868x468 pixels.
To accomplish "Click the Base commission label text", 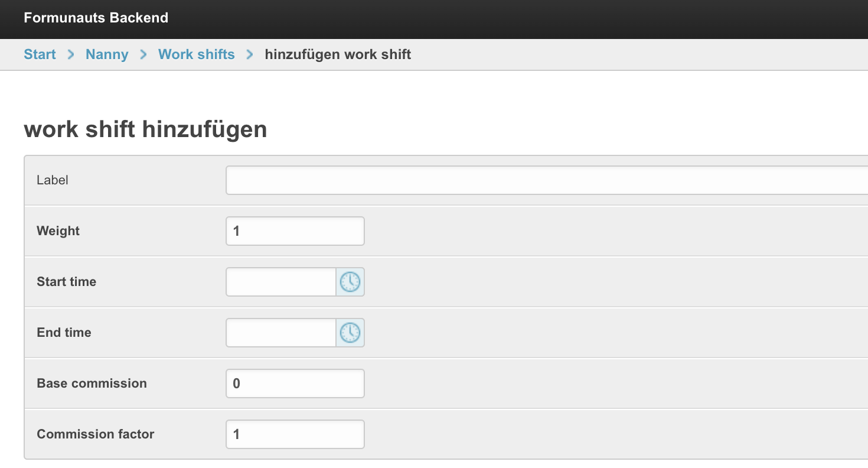I will point(92,383).
